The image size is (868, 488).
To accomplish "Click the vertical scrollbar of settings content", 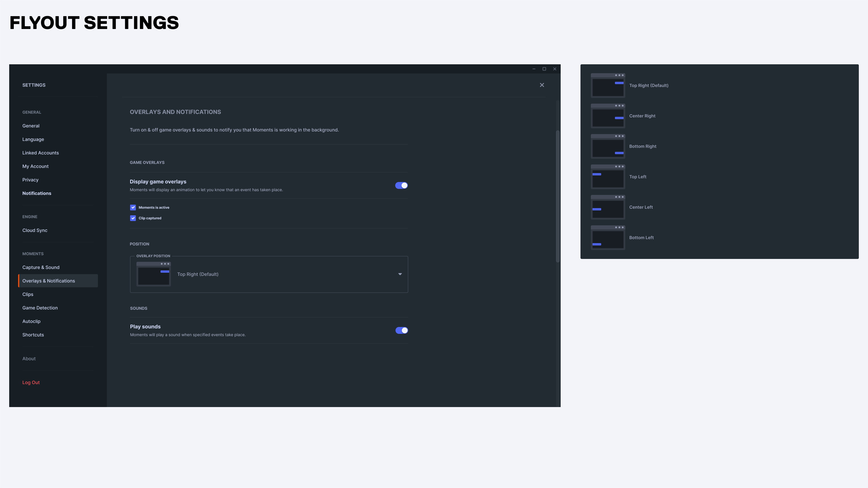I will click(x=558, y=196).
